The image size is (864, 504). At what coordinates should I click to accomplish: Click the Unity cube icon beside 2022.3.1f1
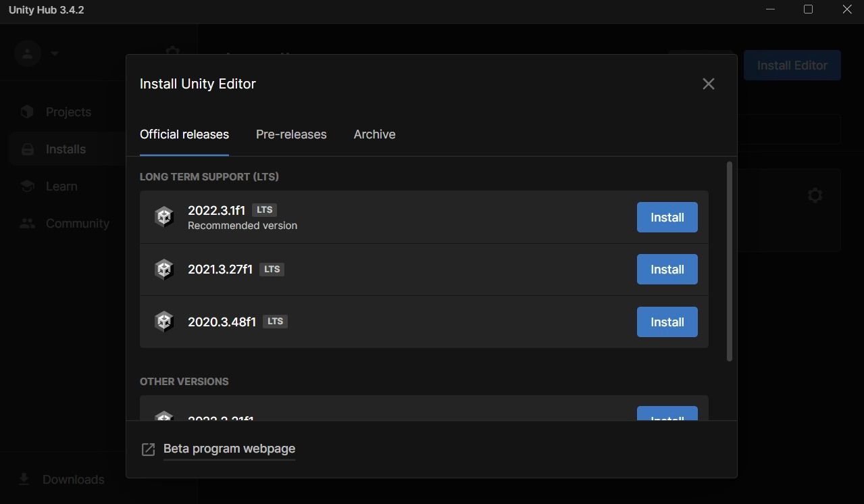coord(164,217)
